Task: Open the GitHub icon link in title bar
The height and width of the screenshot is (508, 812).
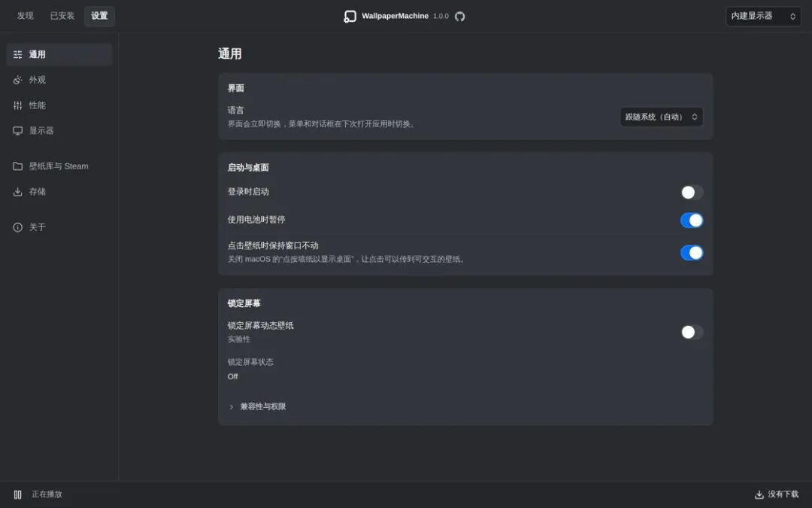Action: [x=460, y=17]
